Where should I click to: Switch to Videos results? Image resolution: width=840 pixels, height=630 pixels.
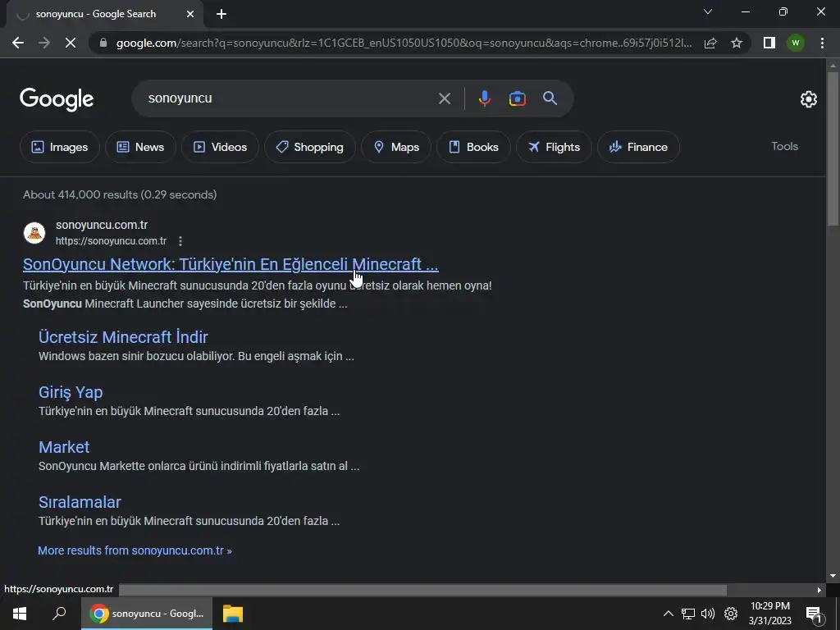click(x=220, y=147)
